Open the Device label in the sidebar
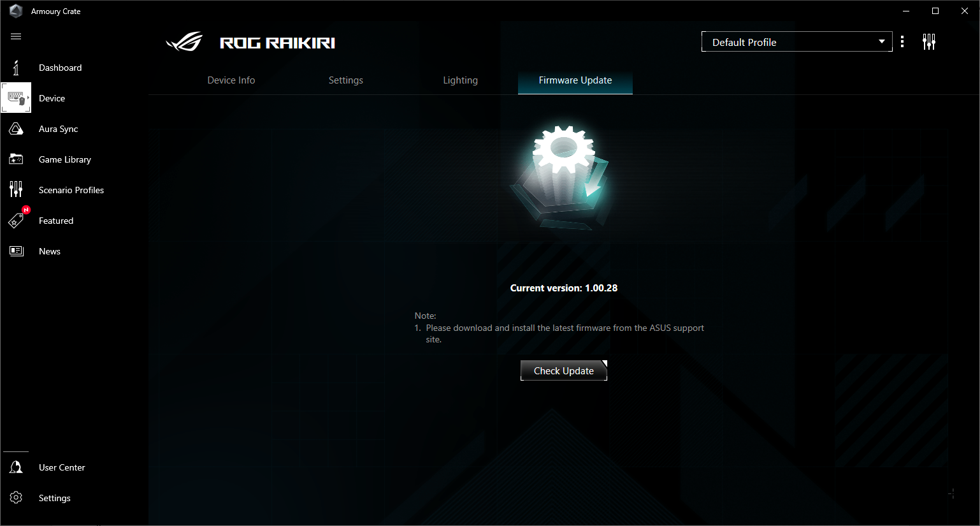Screen dimensions: 980x526 coord(52,98)
